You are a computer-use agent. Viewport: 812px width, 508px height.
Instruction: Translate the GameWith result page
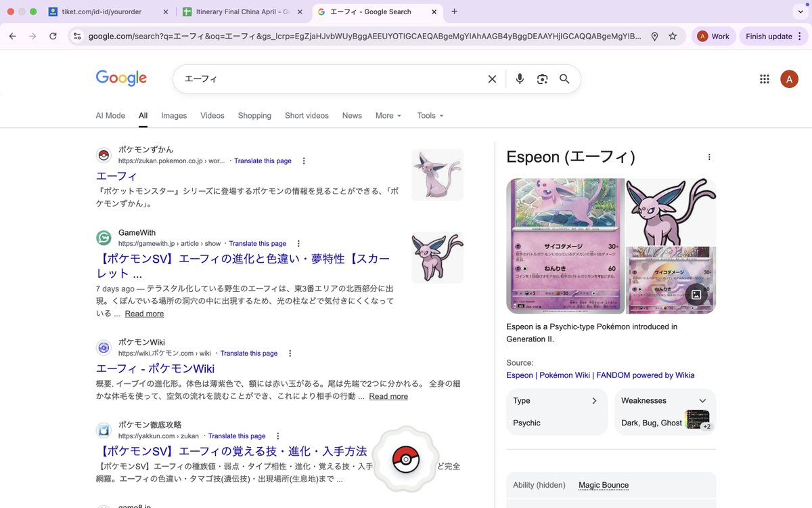tap(257, 244)
